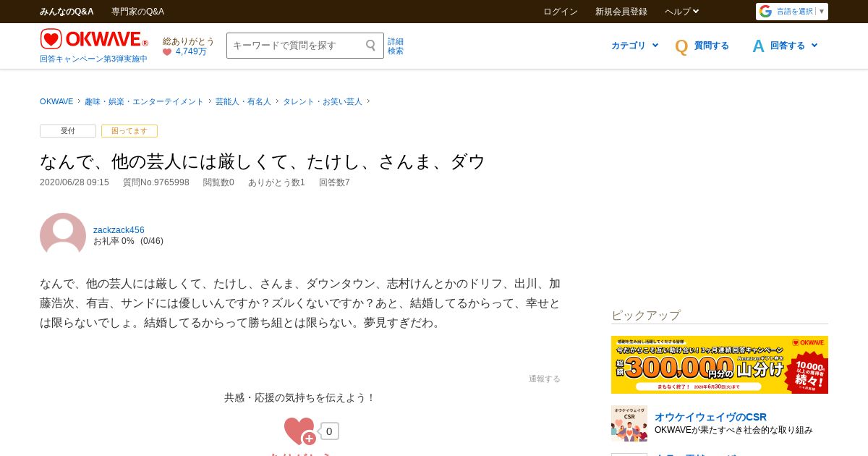The height and width of the screenshot is (456, 868).
Task: Switch to 専門家のQ&A tab
Action: point(137,12)
